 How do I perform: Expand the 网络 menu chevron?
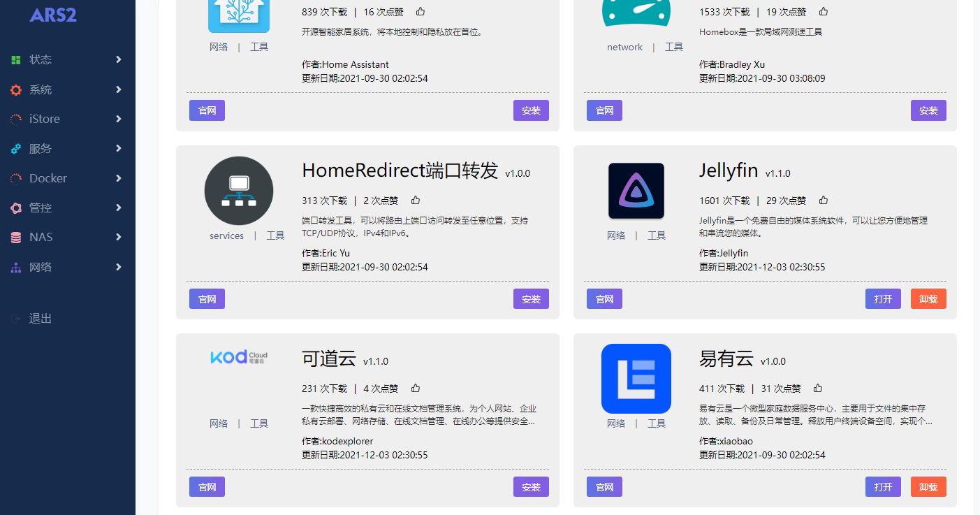[119, 267]
